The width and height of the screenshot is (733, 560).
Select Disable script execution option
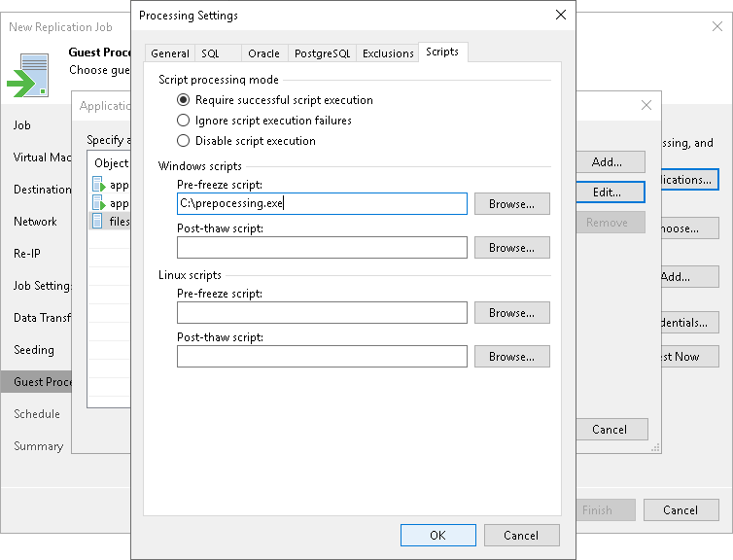click(x=183, y=141)
